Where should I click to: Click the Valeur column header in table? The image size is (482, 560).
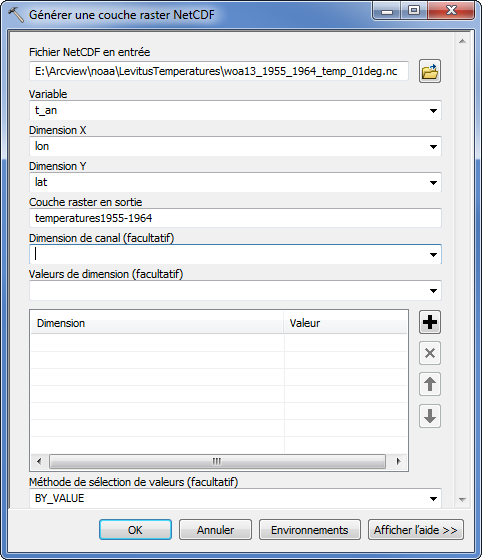click(345, 323)
